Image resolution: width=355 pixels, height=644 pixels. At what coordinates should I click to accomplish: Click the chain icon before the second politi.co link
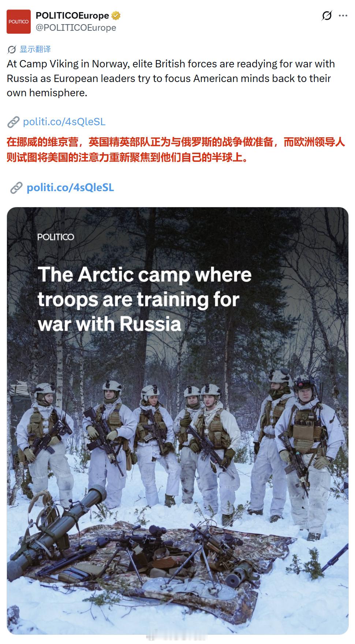(15, 188)
